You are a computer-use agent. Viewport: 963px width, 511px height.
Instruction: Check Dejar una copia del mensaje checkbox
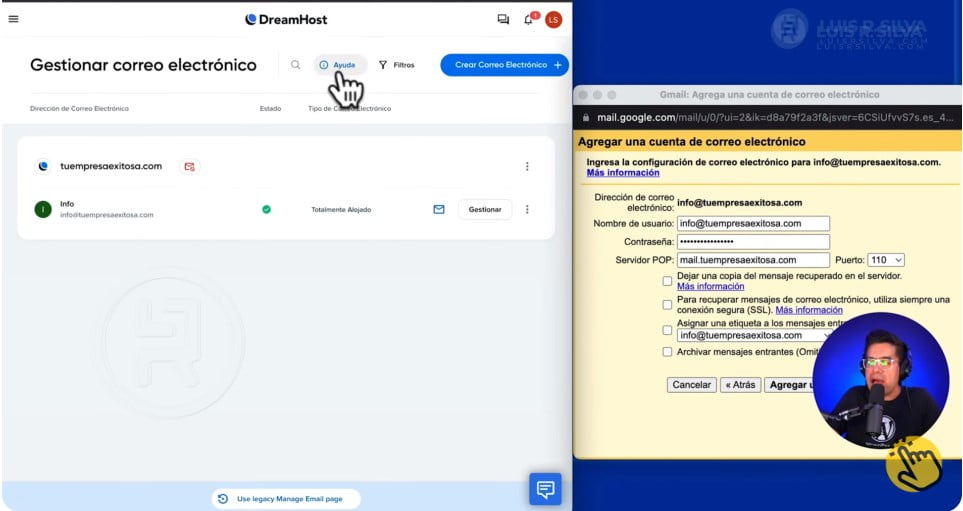pos(667,281)
